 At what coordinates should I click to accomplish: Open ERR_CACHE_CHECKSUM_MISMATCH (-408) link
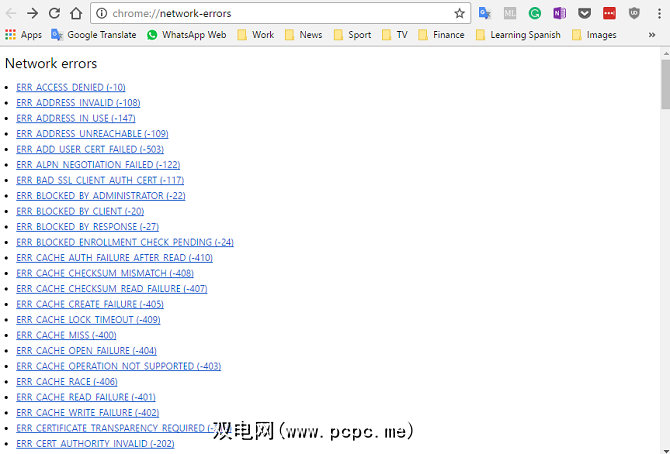tap(105, 273)
